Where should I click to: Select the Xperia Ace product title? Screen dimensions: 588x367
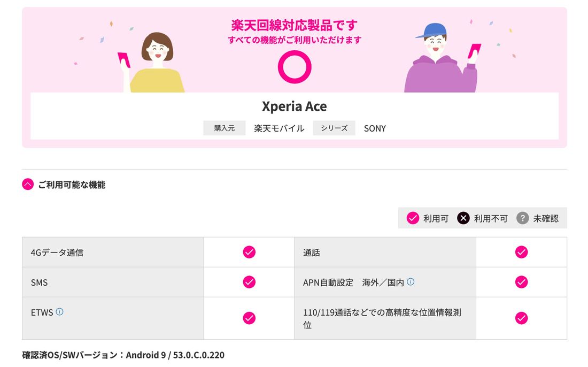[x=295, y=106]
